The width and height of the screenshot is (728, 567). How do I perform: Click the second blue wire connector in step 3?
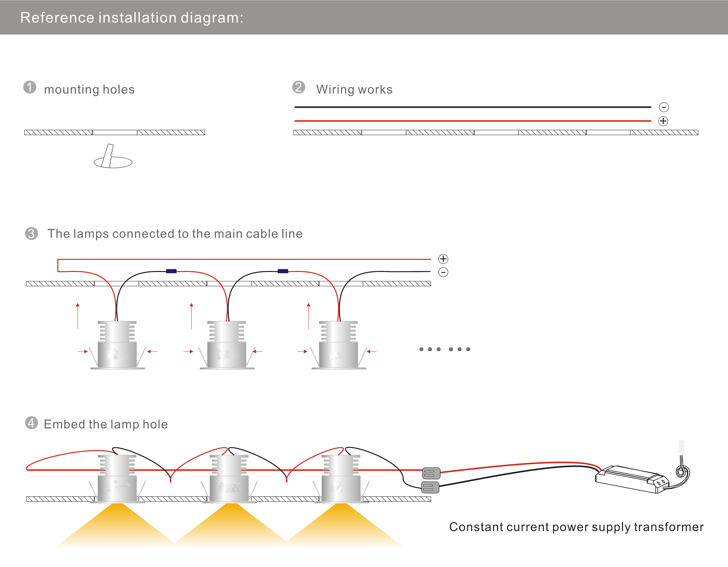click(x=283, y=271)
